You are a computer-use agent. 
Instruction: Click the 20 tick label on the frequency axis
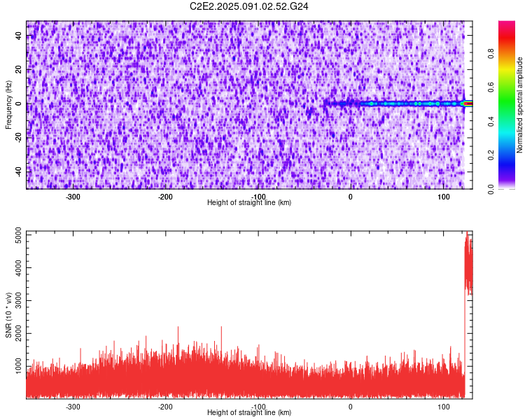click(x=19, y=70)
